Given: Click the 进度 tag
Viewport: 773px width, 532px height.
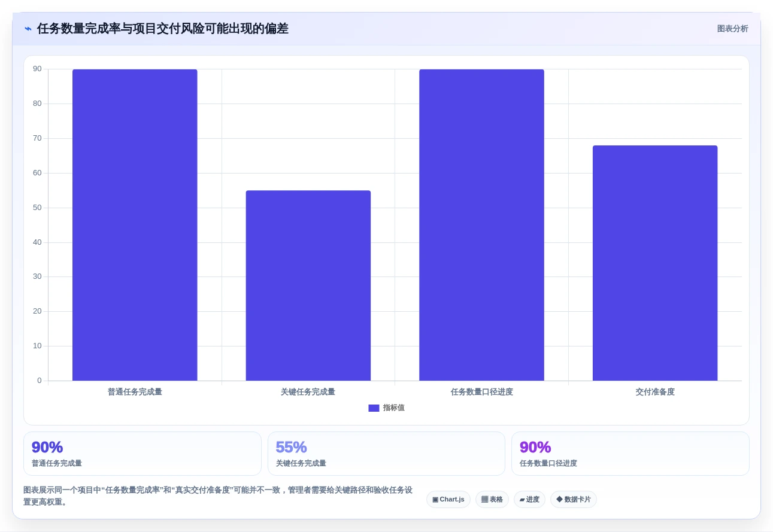Looking at the screenshot, I should click(x=529, y=500).
